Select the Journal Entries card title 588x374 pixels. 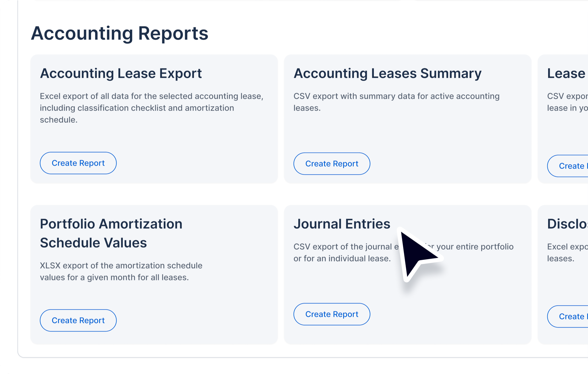click(342, 224)
